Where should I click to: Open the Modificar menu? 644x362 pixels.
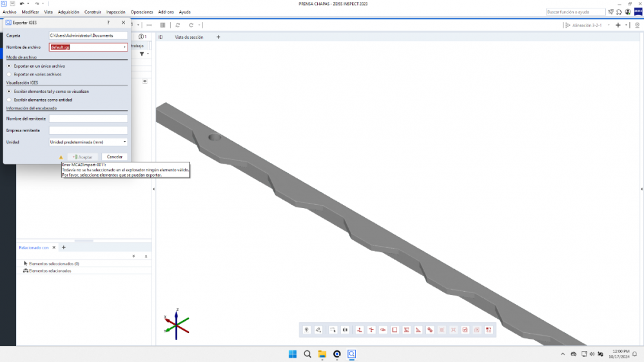tap(30, 12)
